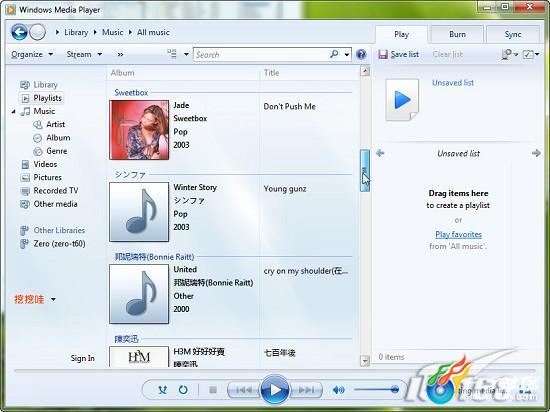Open the list options dropdown in Play pane
The image size is (550, 412).
click(x=510, y=54)
